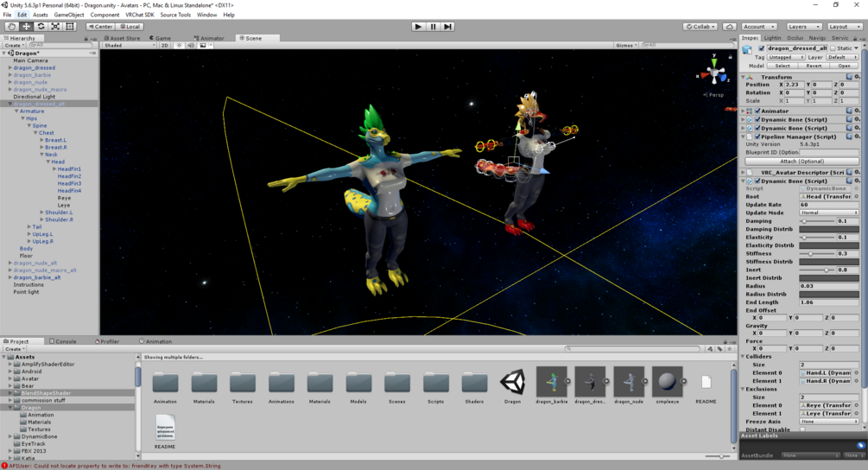Click object picker for Root field
The image size is (868, 470).
coord(857,196)
